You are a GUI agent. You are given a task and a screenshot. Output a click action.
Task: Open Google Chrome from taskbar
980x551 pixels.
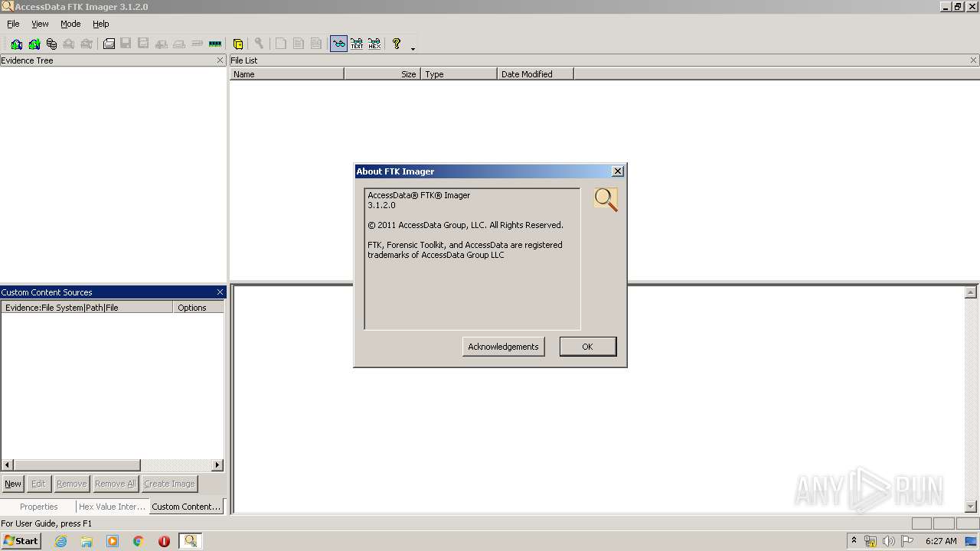tap(139, 541)
